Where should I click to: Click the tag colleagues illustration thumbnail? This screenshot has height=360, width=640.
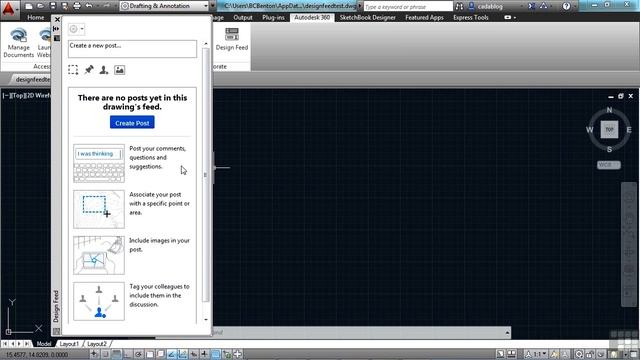(99, 301)
